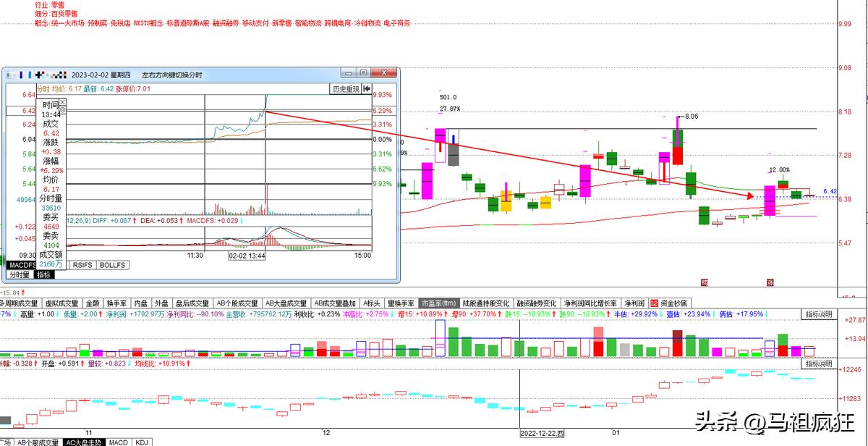
Task: Click concept link 融资融券
Action: [226, 23]
